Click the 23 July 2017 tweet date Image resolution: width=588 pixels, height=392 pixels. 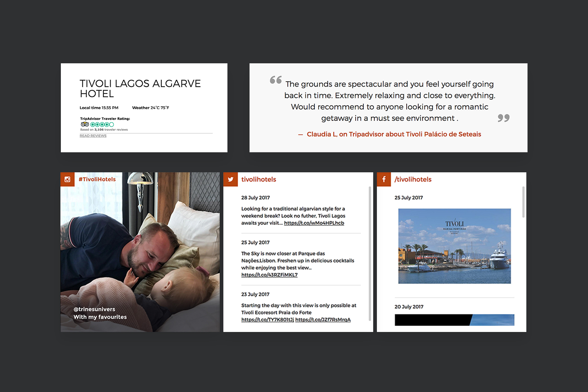coord(255,294)
